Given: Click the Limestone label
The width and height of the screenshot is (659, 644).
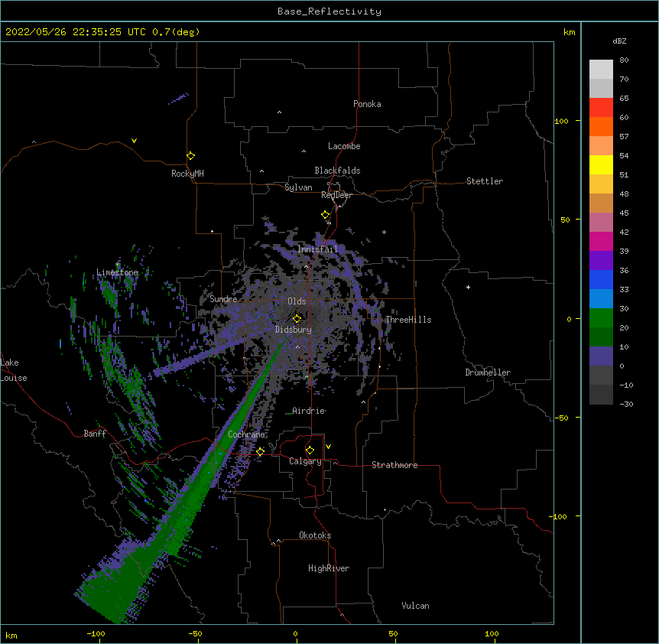Looking at the screenshot, I should click(x=117, y=272).
